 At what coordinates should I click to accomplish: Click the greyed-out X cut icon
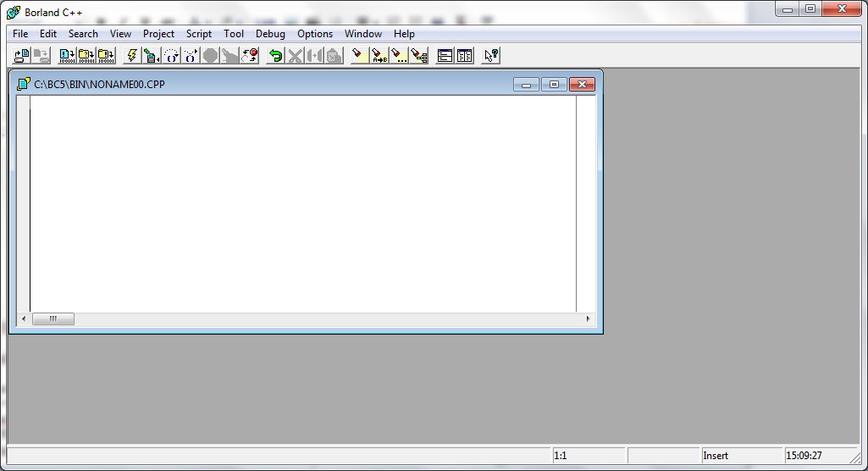(295, 55)
